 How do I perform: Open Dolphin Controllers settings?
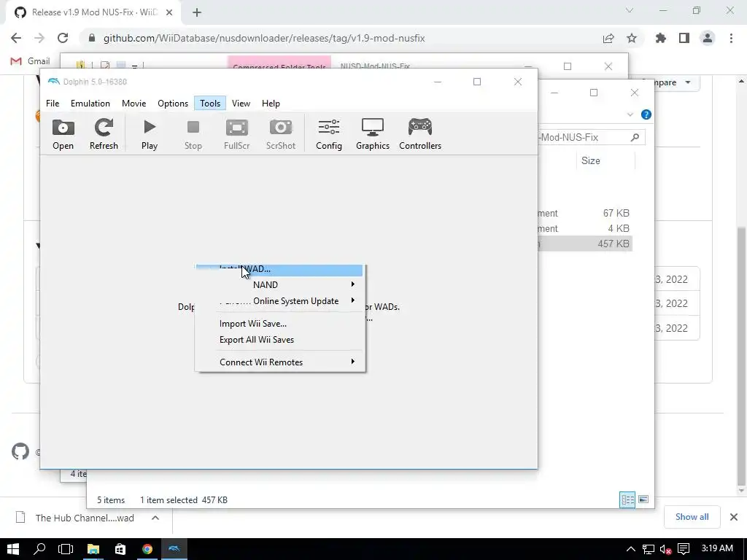click(420, 134)
